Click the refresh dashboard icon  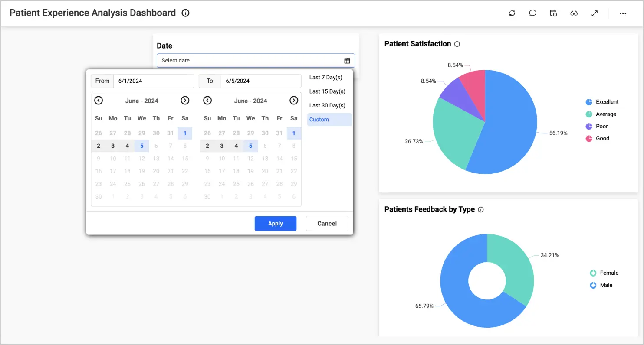coord(512,13)
